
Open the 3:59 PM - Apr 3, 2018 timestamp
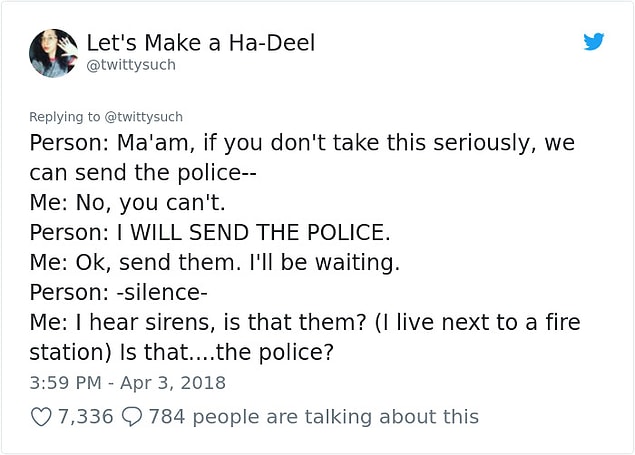(128, 383)
